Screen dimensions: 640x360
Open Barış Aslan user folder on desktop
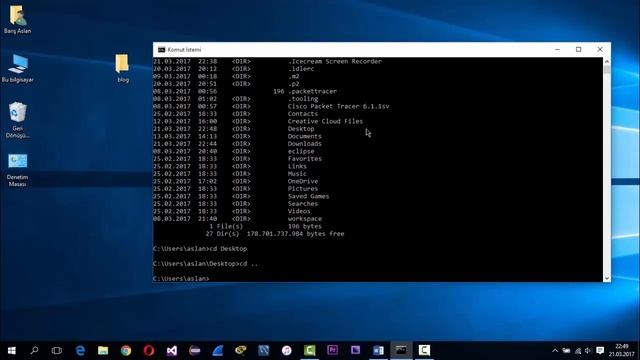18,19
